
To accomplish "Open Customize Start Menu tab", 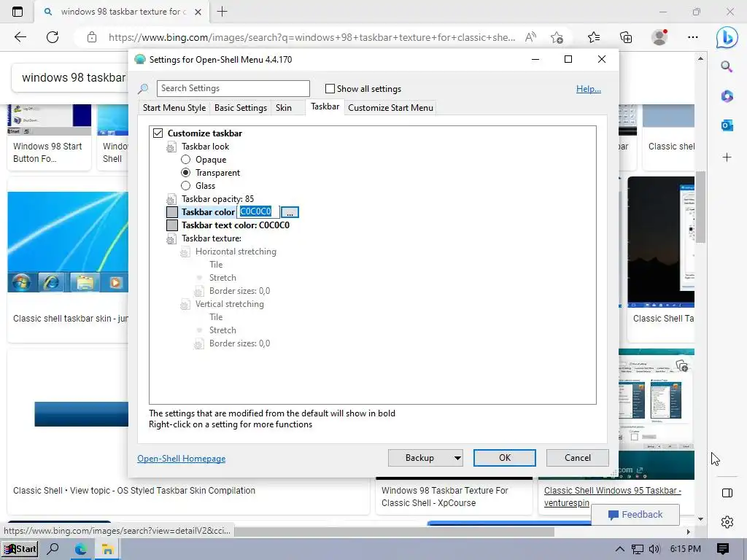I will (391, 108).
